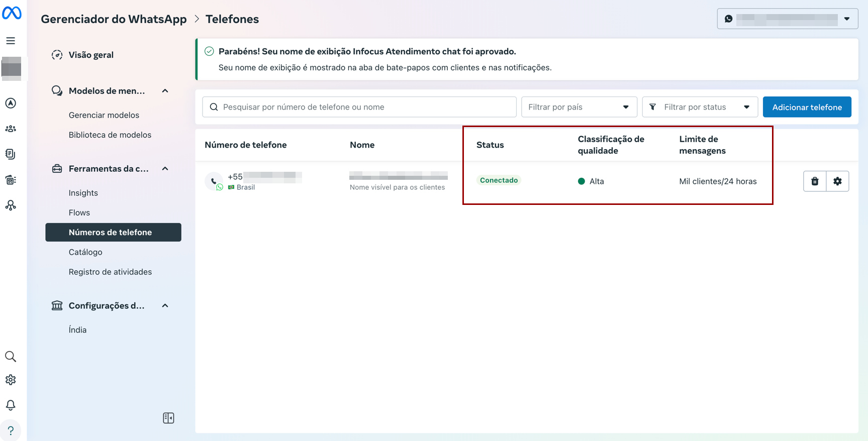This screenshot has width=868, height=441.
Task: Click the Meta logo icon
Action: [x=12, y=13]
